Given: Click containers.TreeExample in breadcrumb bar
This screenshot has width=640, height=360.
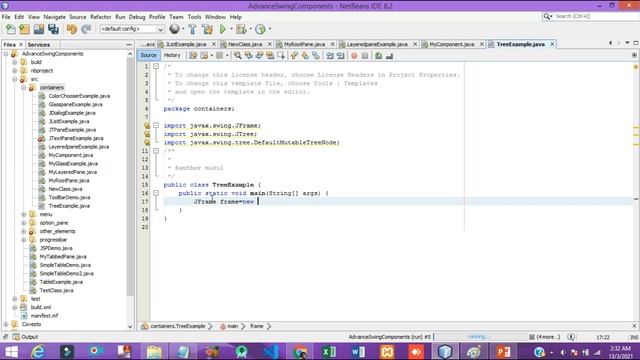Looking at the screenshot, I should [178, 326].
